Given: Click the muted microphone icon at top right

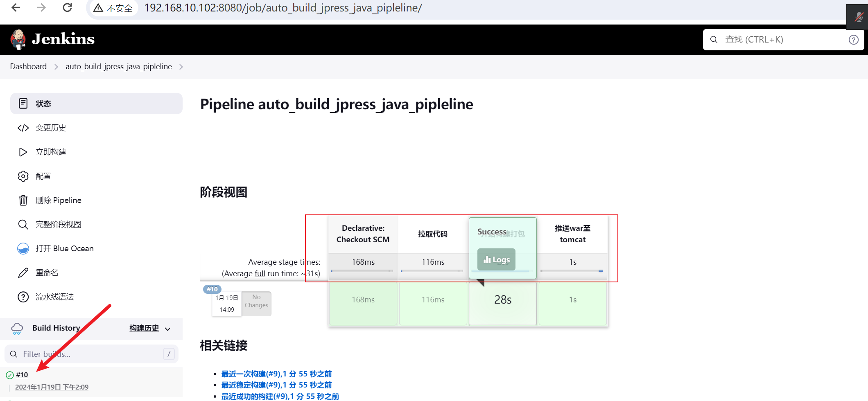Looking at the screenshot, I should pos(859,17).
